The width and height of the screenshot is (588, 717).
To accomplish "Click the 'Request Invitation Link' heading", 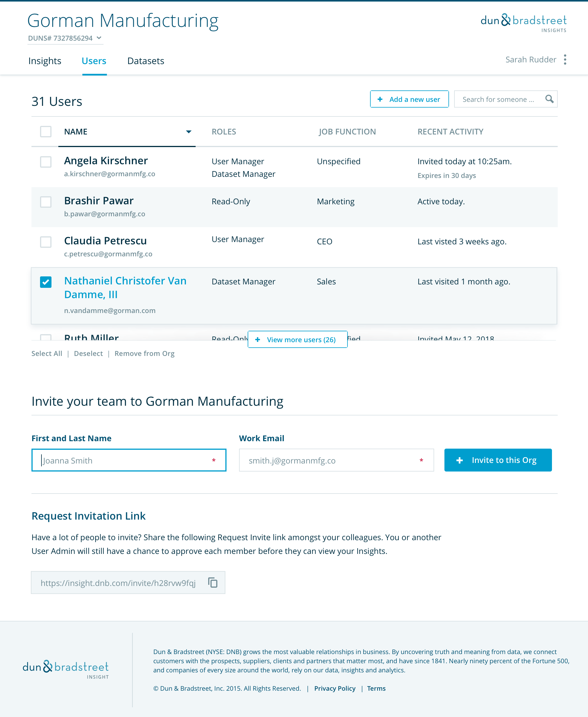I will click(x=88, y=516).
